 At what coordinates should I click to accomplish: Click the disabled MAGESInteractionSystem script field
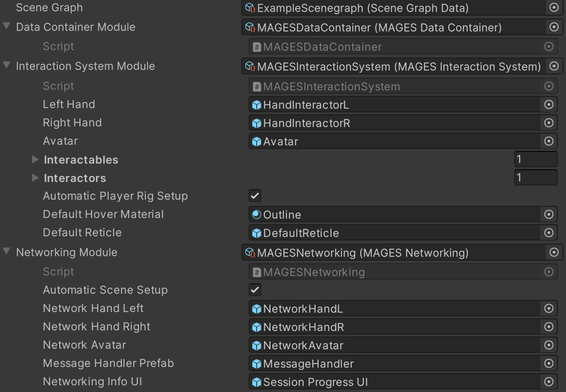[403, 86]
